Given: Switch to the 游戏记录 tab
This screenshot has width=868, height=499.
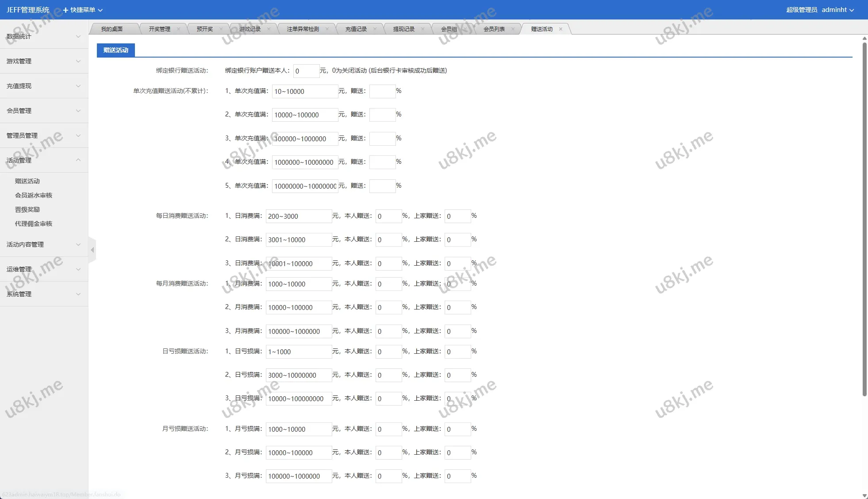Looking at the screenshot, I should (x=250, y=29).
